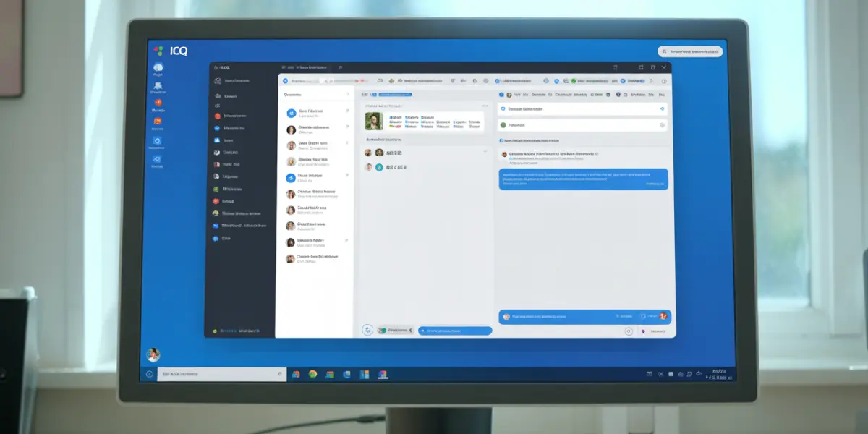Toggle the switch next to the message input bar

383,330
